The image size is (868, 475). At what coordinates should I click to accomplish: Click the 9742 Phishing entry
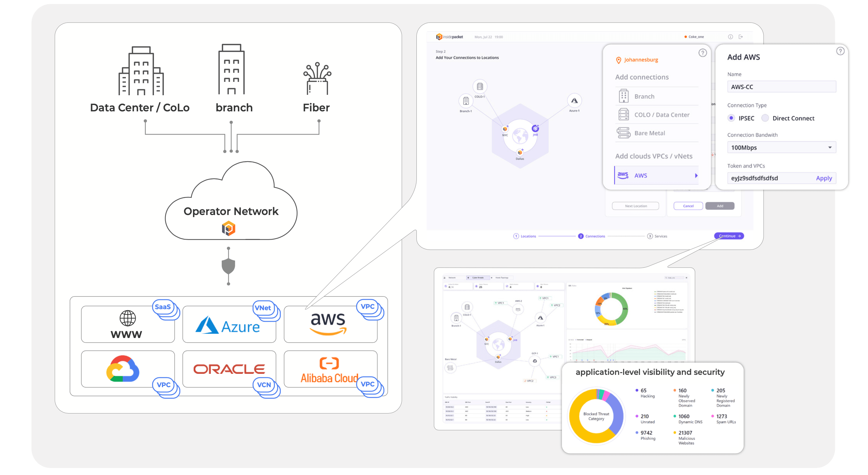646,435
